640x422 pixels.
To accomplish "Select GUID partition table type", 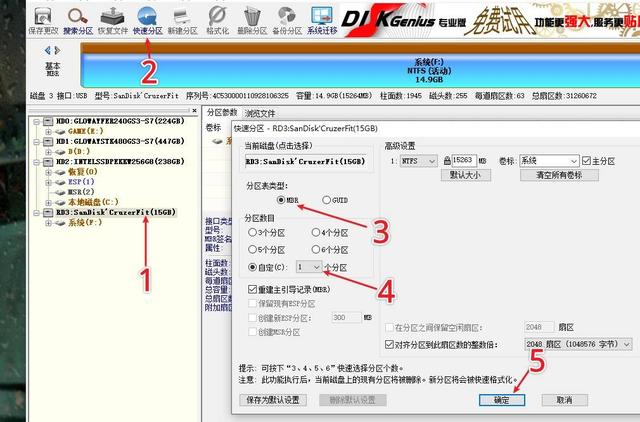I will [x=326, y=200].
